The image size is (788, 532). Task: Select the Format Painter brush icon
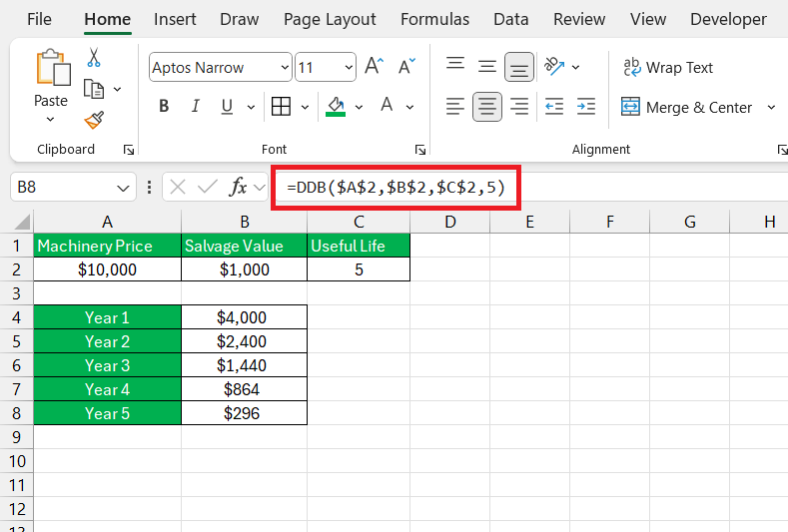pos(94,120)
